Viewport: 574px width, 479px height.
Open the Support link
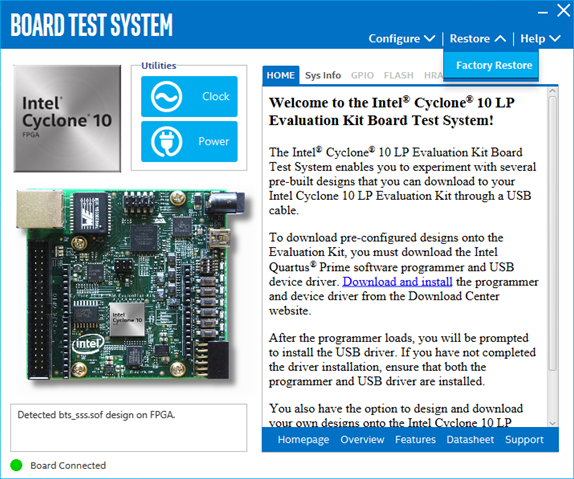pyautogui.click(x=524, y=439)
